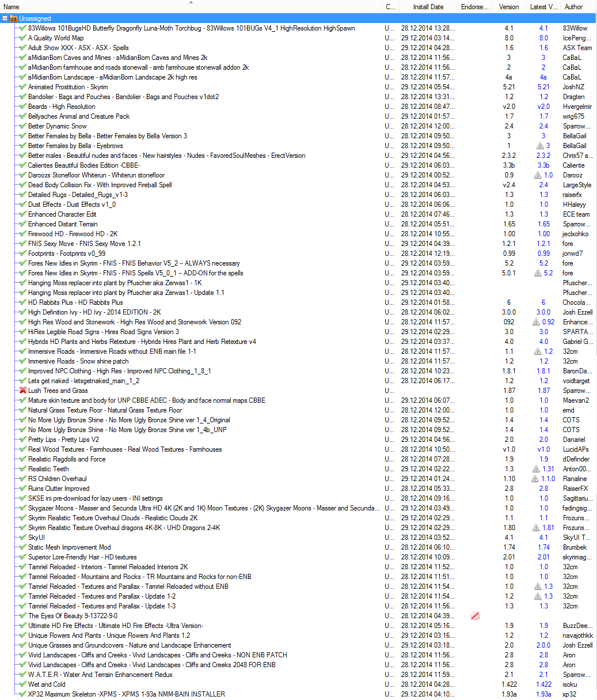The width and height of the screenshot is (597, 700).
Task: Click the green check icon beside Footprints
Action: tap(23, 253)
